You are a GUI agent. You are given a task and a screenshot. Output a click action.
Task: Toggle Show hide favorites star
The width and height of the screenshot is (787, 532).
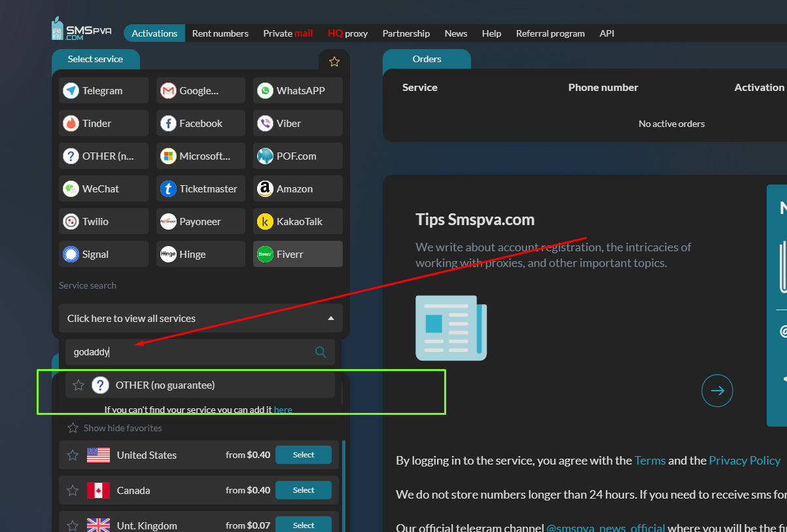click(73, 428)
